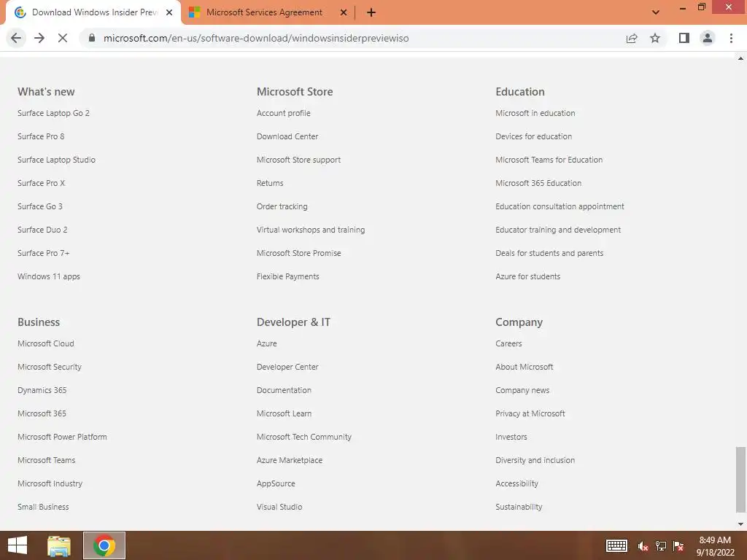Screen dimensions: 747x560
Task: Open the Careers link
Action: pyautogui.click(x=508, y=343)
